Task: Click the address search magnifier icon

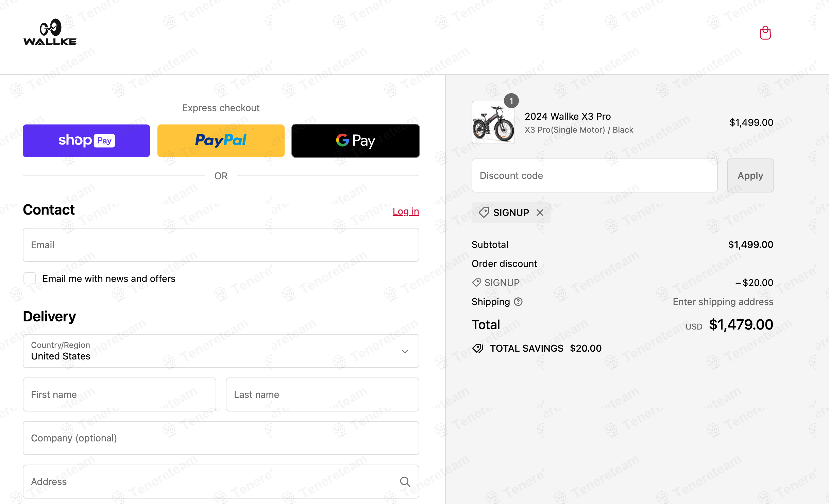Action: [405, 482]
